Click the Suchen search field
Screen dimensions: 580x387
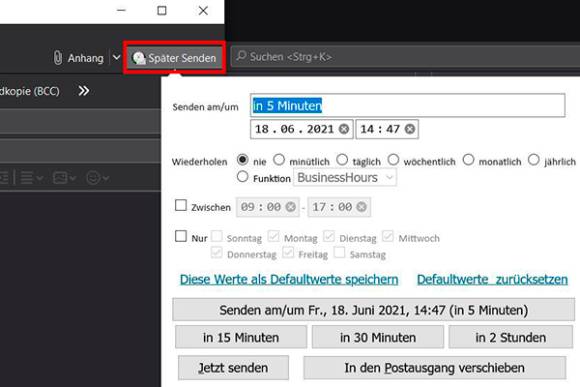point(405,57)
